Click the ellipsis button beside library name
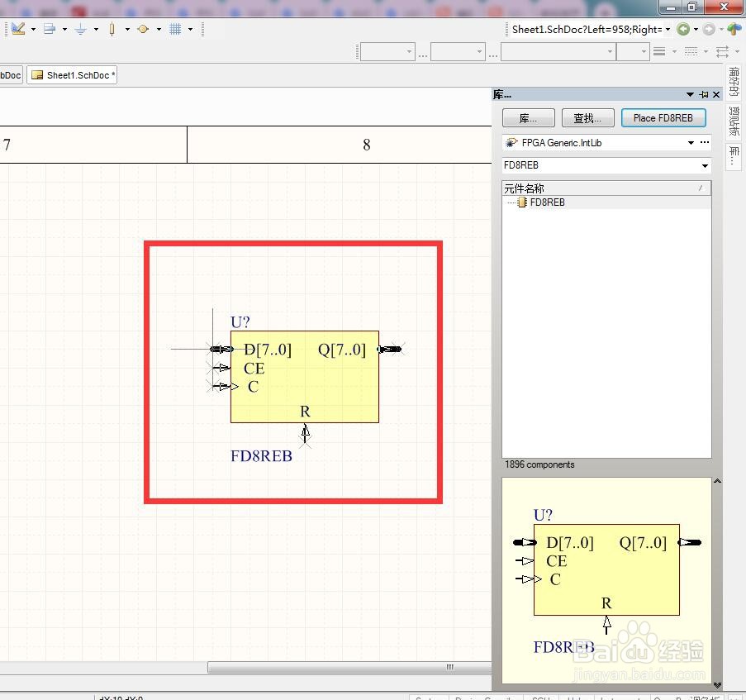The width and height of the screenshot is (746, 700). [705, 142]
